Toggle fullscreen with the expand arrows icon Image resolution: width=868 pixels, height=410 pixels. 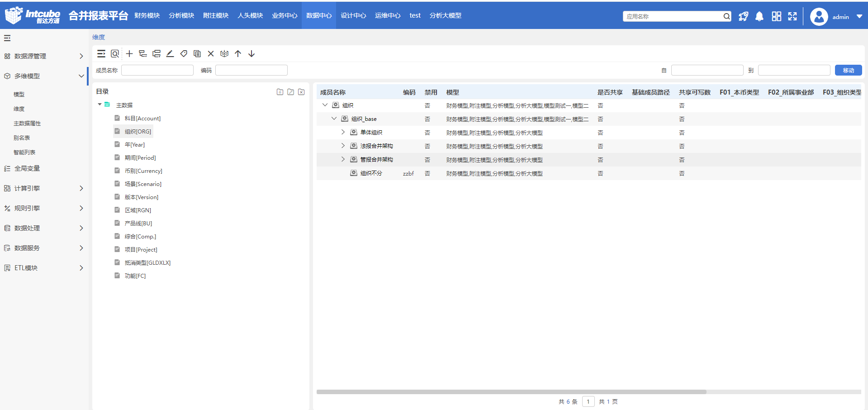792,17
